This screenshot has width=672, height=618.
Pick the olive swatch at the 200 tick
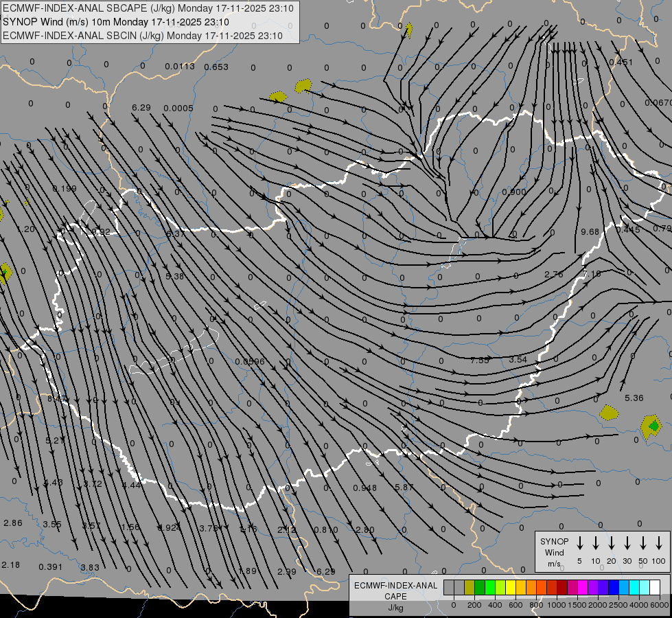point(470,587)
